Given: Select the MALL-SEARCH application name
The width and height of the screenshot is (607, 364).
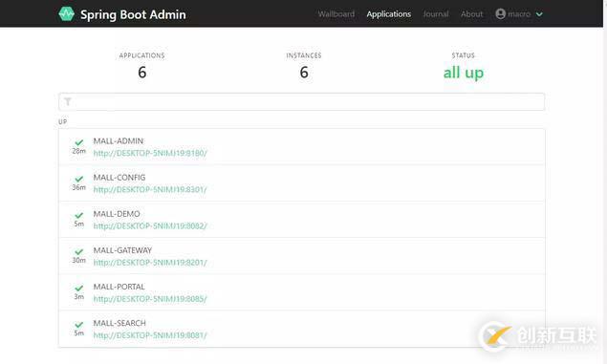Looking at the screenshot, I should point(119,323).
